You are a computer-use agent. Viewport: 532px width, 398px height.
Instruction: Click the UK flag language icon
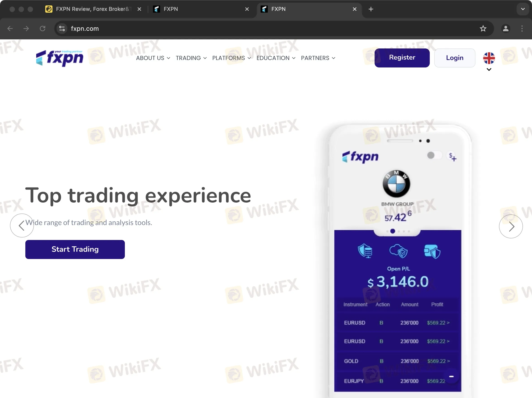click(x=489, y=58)
